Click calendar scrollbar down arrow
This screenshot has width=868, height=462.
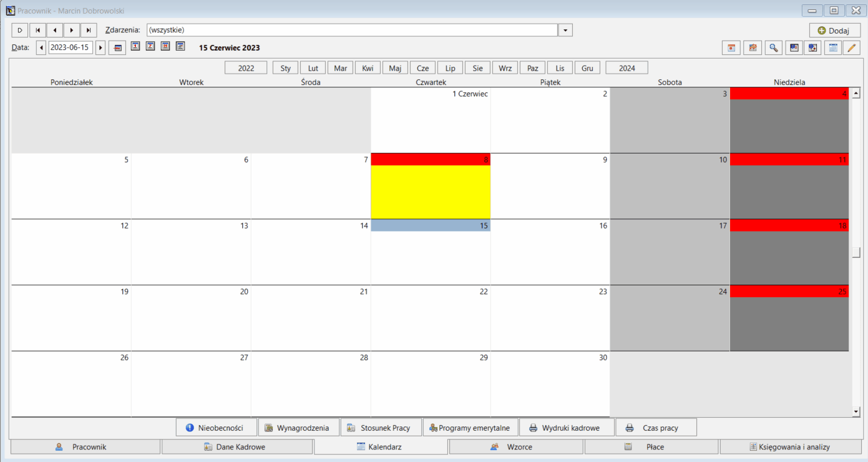(x=856, y=411)
